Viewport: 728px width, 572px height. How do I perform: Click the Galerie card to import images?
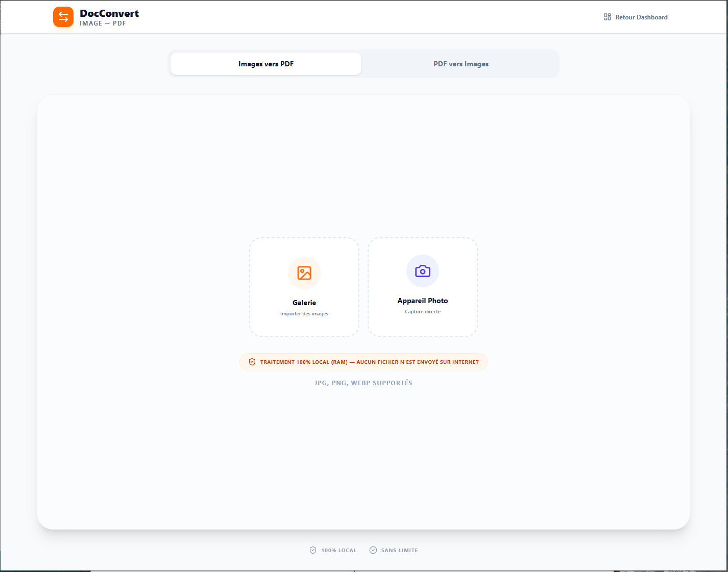click(x=304, y=287)
